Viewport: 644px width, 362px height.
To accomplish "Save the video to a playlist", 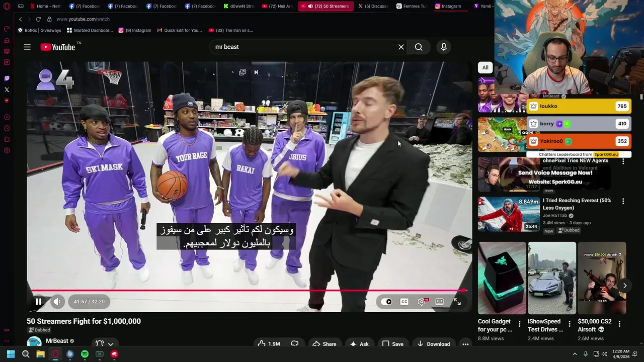I will click(392, 344).
